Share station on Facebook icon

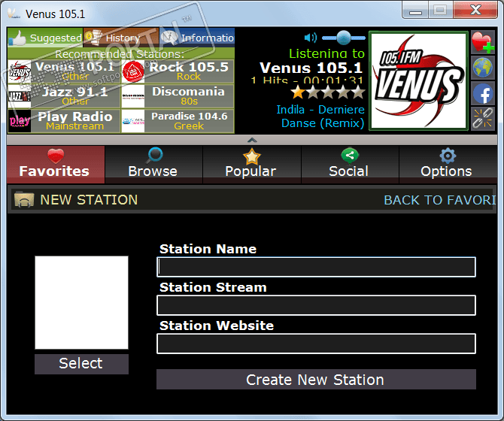[x=483, y=93]
